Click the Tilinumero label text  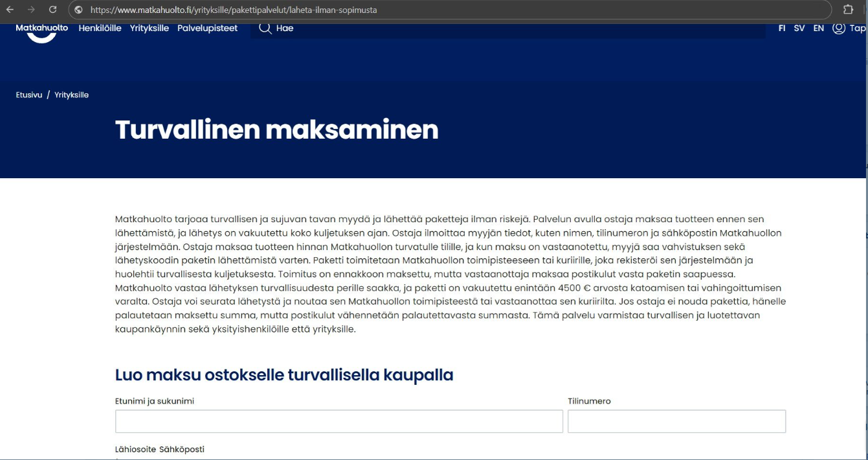tap(589, 401)
